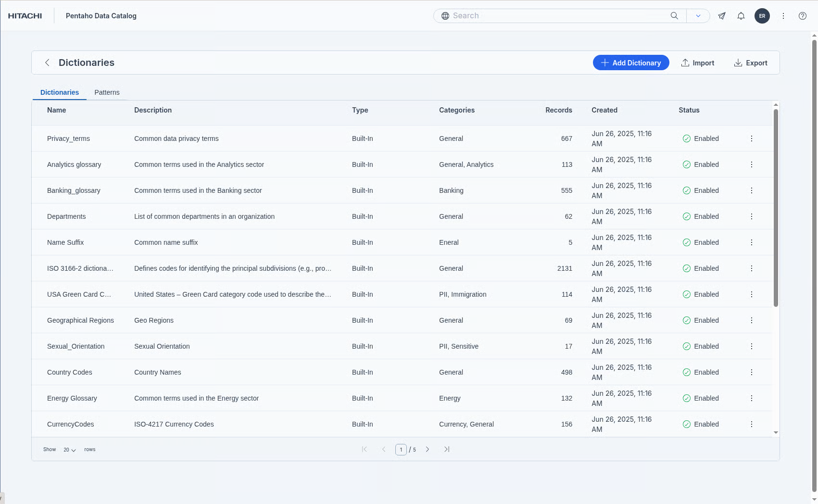Switch to the Patterns tab
The height and width of the screenshot is (504, 818).
(x=107, y=92)
